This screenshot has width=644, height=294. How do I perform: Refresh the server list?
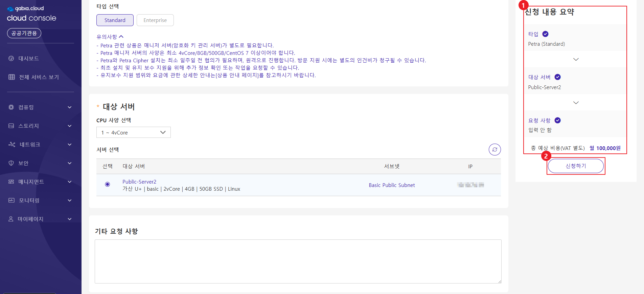pos(495,149)
